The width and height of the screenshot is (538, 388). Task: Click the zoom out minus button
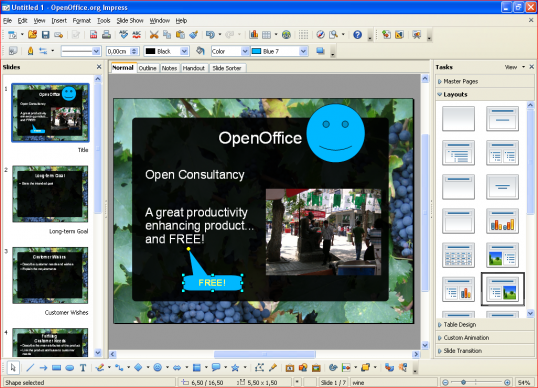point(445,382)
